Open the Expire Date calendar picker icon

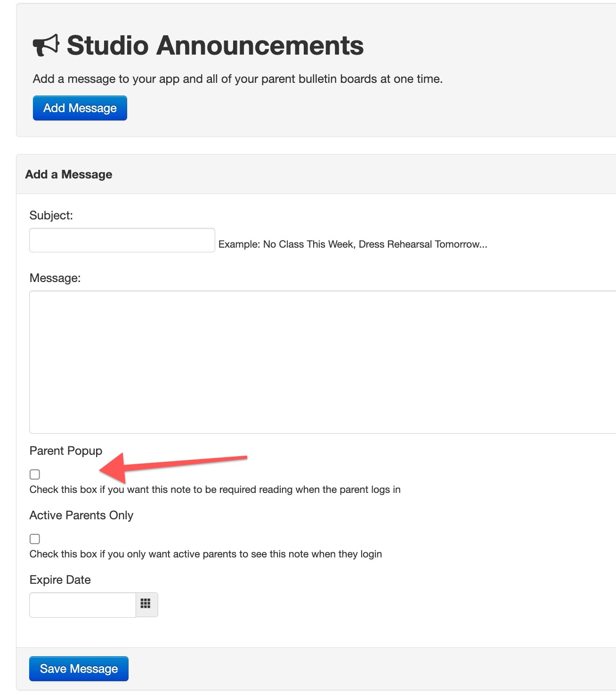point(146,605)
